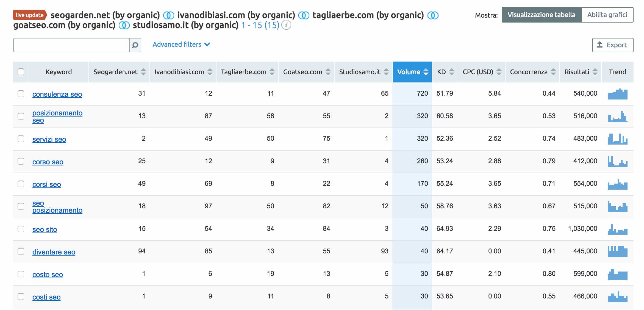Open trend chart for costi seo
Image resolution: width=644 pixels, height=310 pixels.
click(x=617, y=297)
